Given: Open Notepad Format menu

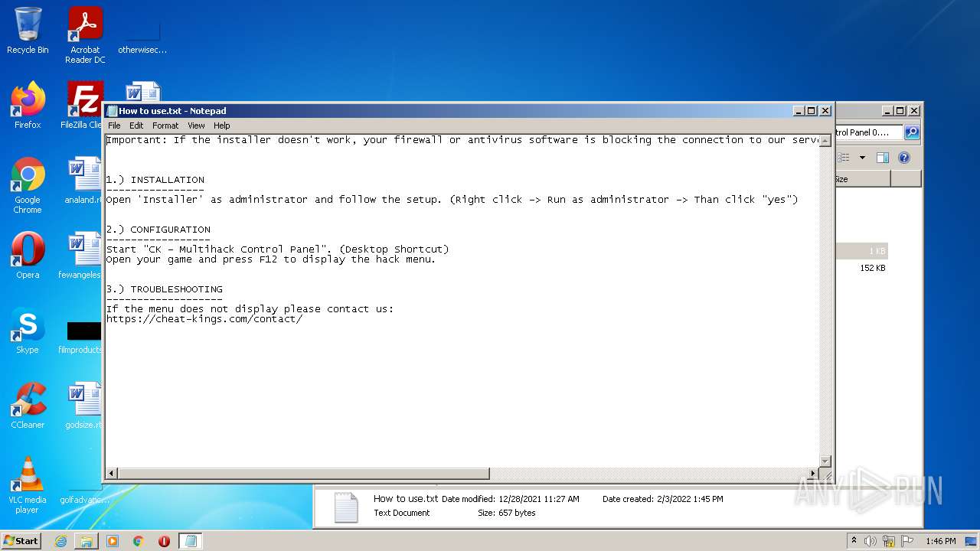Looking at the screenshot, I should pyautogui.click(x=165, y=126).
